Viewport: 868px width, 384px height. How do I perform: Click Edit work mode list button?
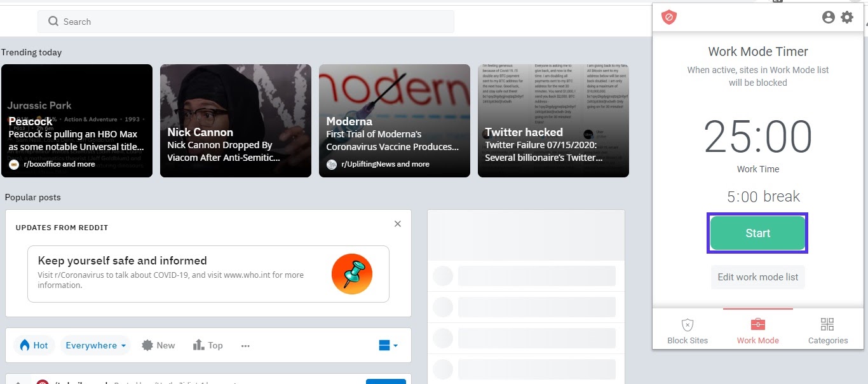(x=757, y=277)
